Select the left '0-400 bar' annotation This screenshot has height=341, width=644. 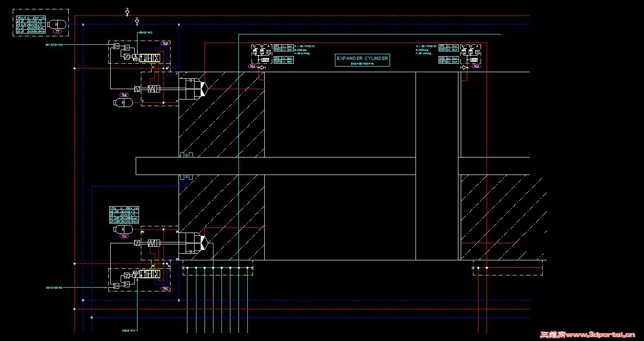[301, 50]
